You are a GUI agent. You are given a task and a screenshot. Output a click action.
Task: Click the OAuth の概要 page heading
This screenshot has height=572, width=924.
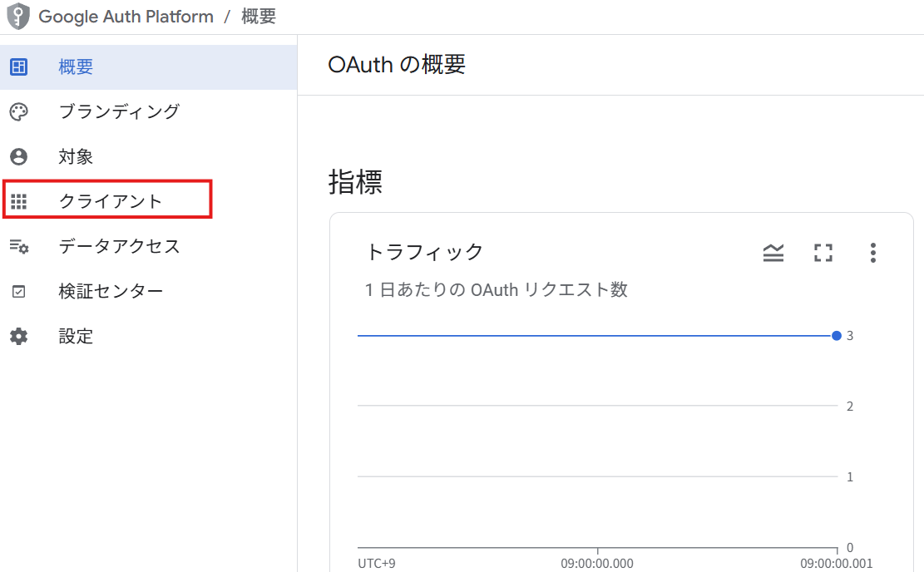[x=397, y=65]
